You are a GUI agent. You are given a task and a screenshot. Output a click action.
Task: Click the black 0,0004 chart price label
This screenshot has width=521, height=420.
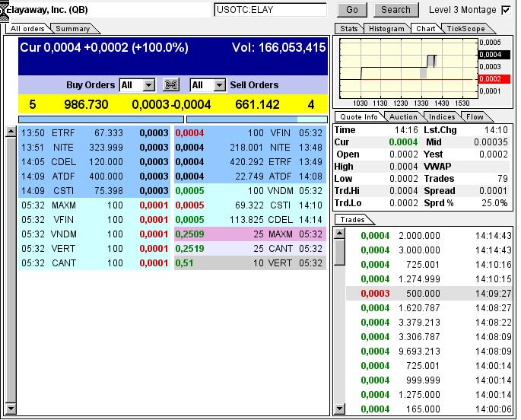(494, 55)
